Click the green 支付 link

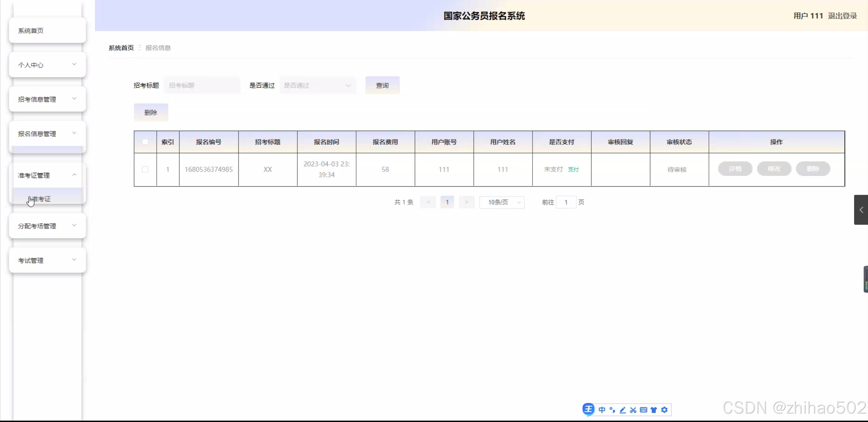pos(573,169)
